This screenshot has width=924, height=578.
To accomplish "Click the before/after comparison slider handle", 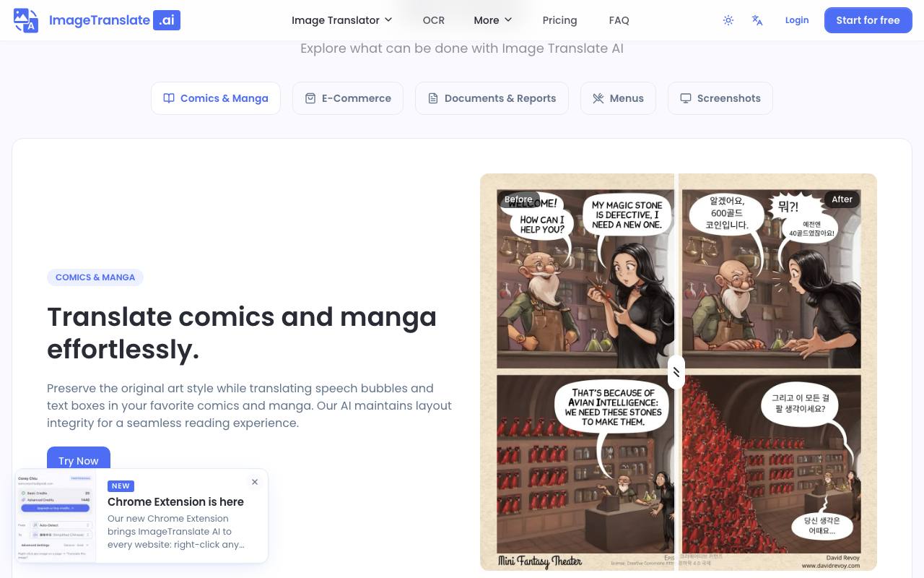I will [676, 372].
